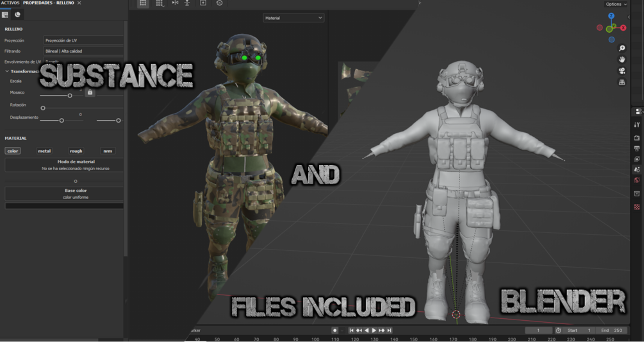Toggle vertical symmetry mirror icon
The width and height of the screenshot is (644, 342).
click(x=187, y=3)
